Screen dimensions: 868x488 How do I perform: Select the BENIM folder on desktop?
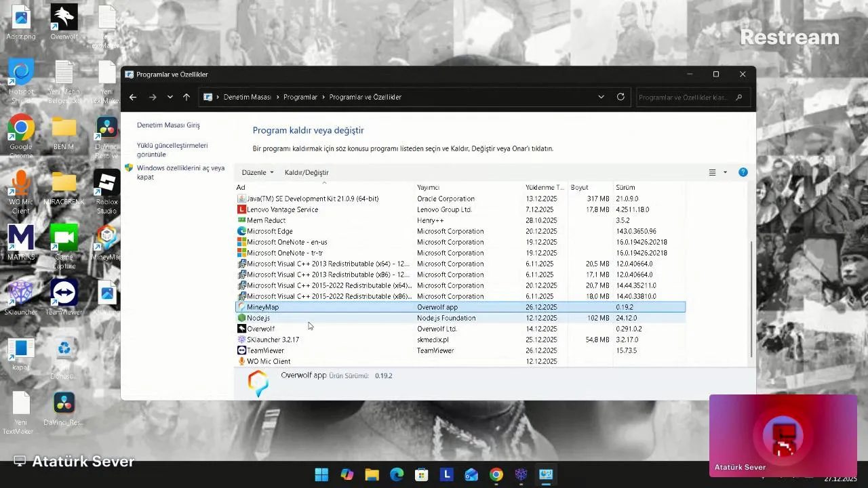click(64, 133)
